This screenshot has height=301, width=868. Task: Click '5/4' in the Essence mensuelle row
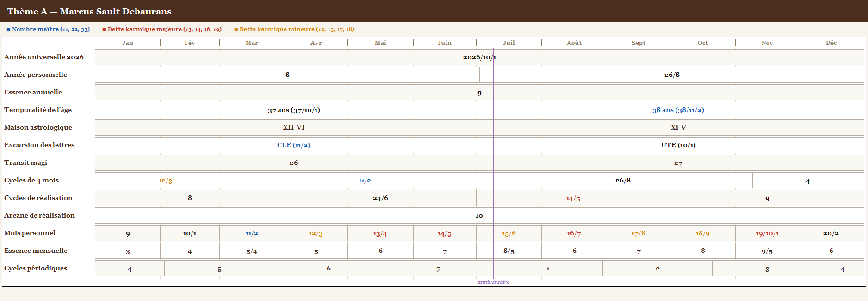(x=252, y=251)
